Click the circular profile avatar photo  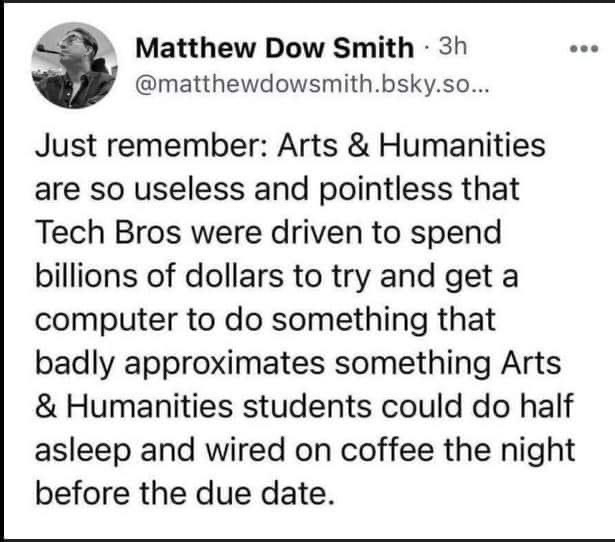[75, 65]
